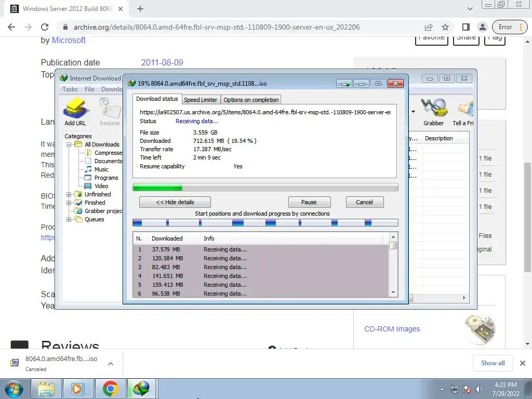Click the ISO file icon in downloads bar
The image size is (532, 399).
[x=15, y=363]
